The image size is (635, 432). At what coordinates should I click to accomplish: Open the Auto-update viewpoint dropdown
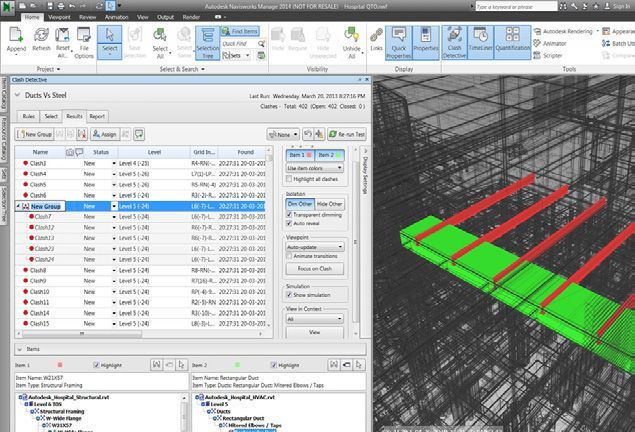coord(315,247)
